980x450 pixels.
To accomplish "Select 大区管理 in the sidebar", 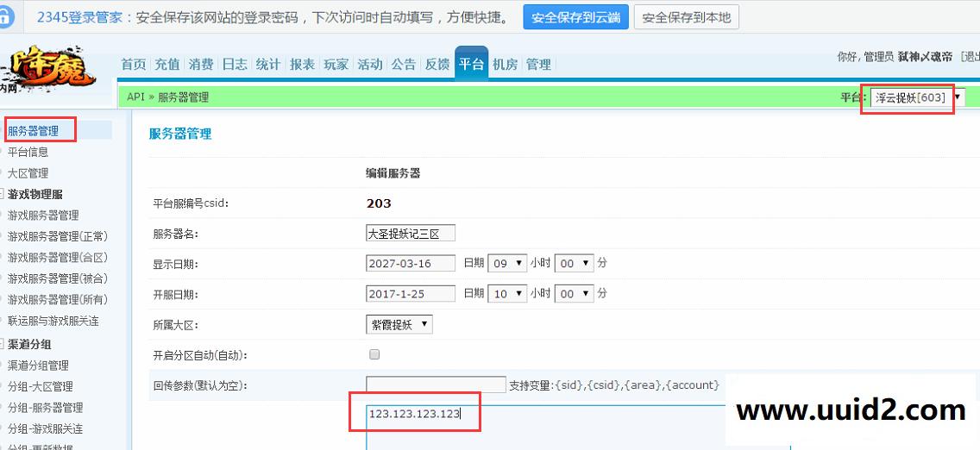I will pyautogui.click(x=28, y=173).
